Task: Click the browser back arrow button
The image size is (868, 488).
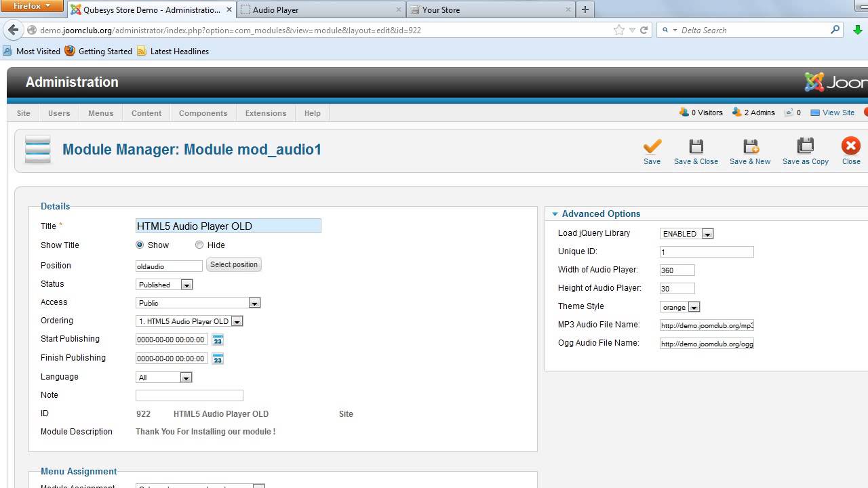Action: pyautogui.click(x=13, y=30)
